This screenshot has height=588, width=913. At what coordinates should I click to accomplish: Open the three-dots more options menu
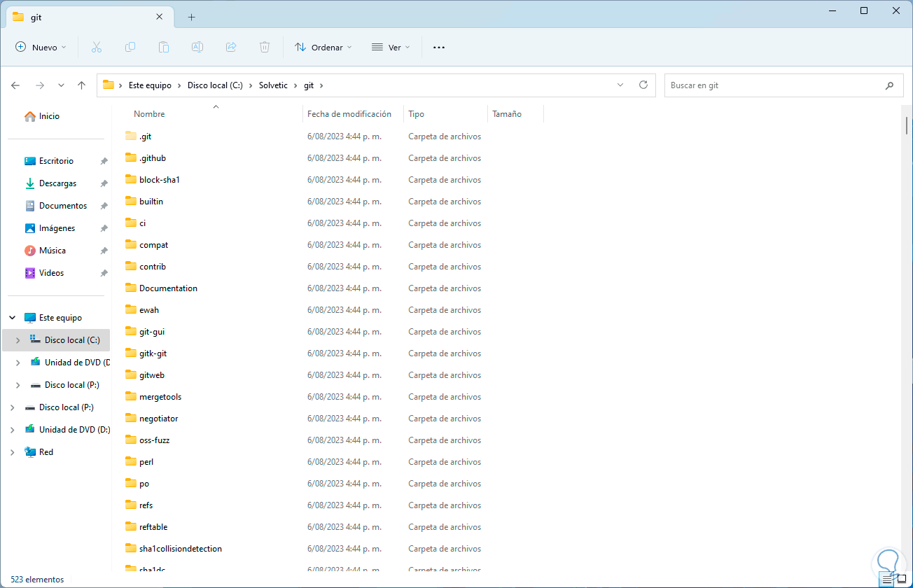(x=439, y=48)
